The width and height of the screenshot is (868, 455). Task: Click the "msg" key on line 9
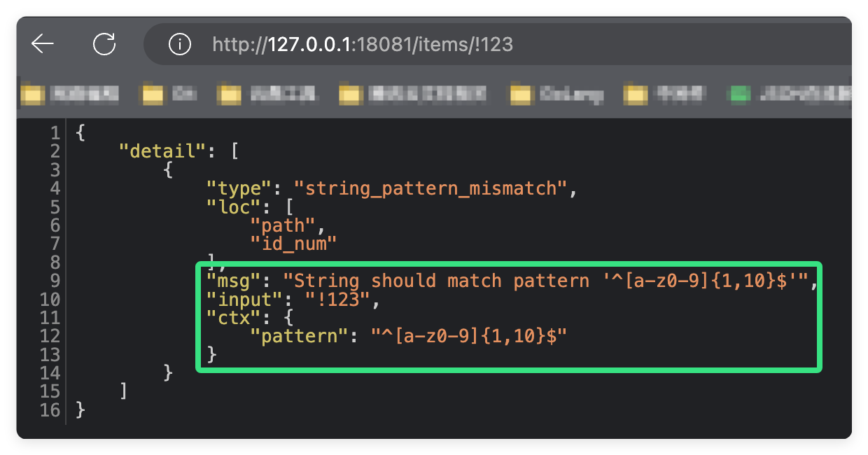pyautogui.click(x=233, y=281)
